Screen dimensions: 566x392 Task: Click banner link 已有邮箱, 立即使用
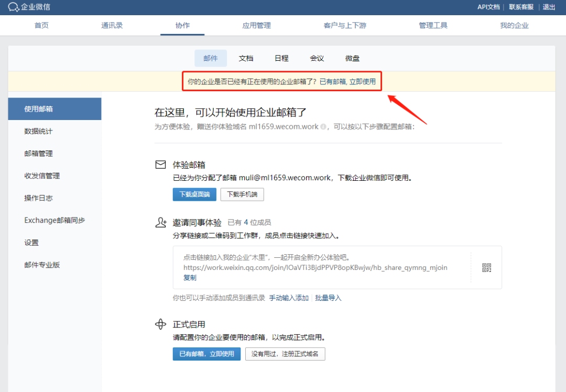[x=347, y=82]
